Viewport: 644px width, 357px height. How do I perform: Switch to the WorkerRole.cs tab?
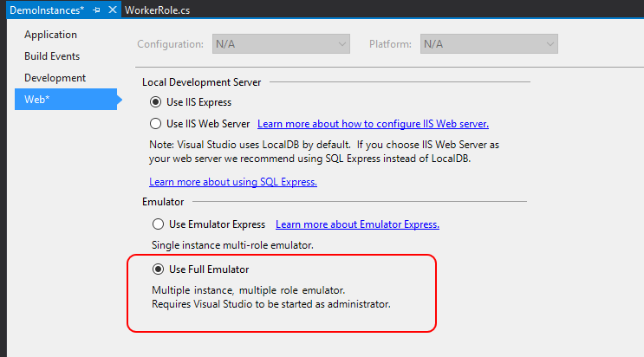(157, 10)
